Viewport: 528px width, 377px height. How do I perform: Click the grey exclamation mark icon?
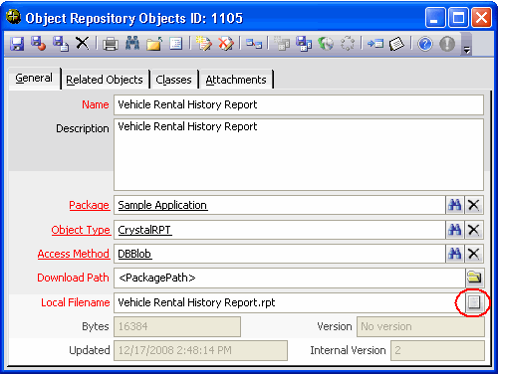(x=447, y=44)
